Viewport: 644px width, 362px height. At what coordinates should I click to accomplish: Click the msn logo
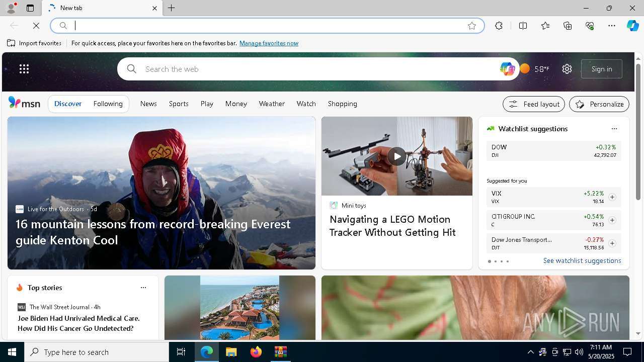coord(24,103)
